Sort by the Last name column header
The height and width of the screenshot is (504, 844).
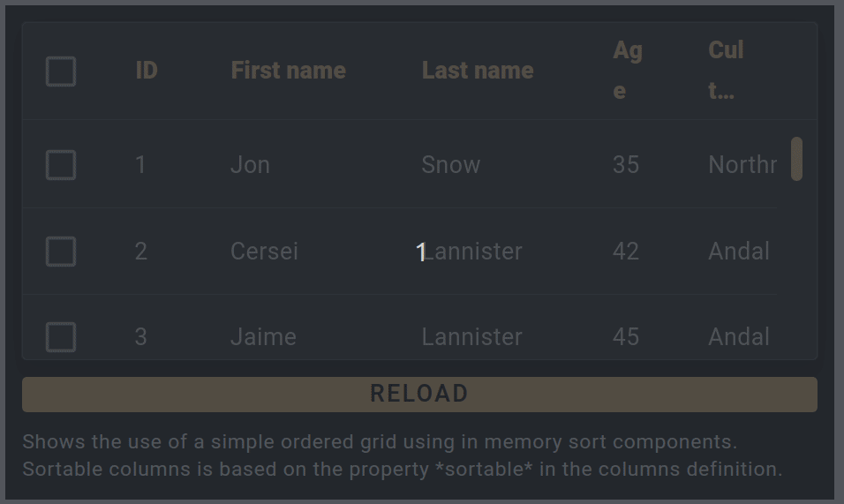(478, 71)
